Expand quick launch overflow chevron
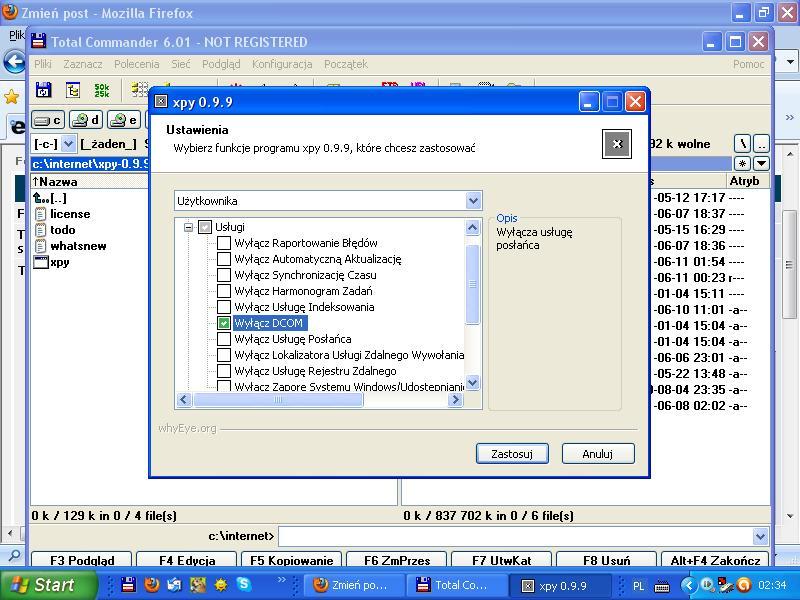Viewport: 800px width, 600px height. pos(281,580)
